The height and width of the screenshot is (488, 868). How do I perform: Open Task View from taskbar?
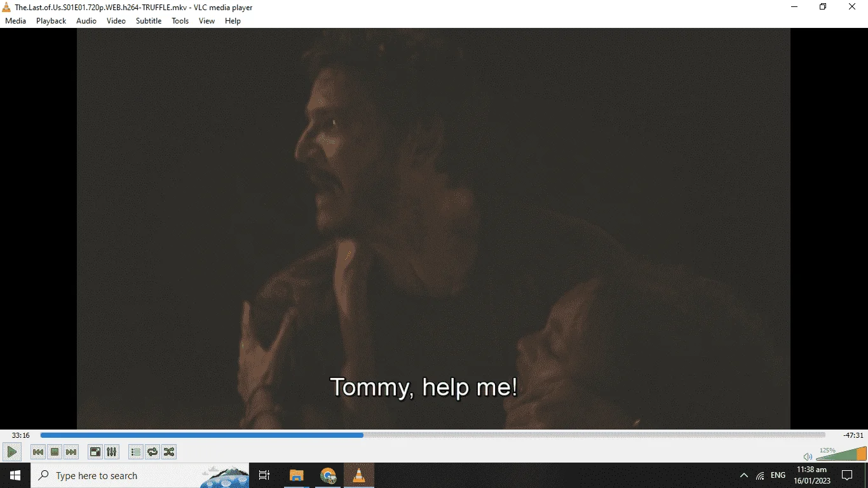pos(264,475)
